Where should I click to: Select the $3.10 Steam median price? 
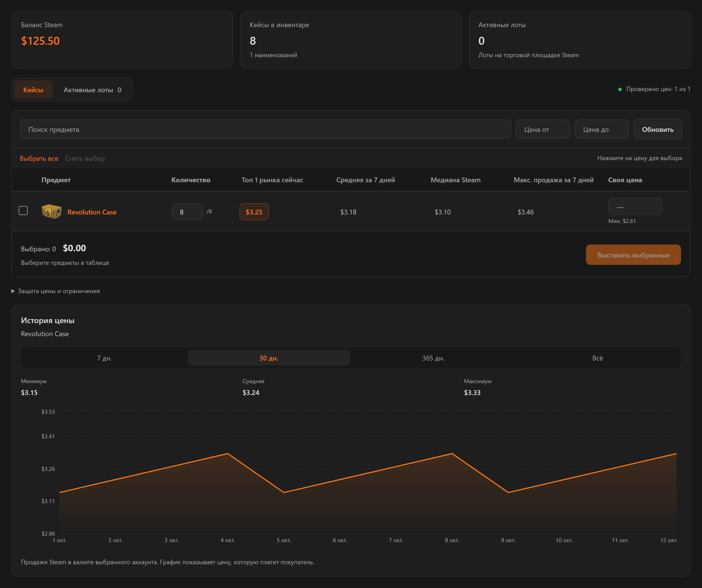[443, 212]
